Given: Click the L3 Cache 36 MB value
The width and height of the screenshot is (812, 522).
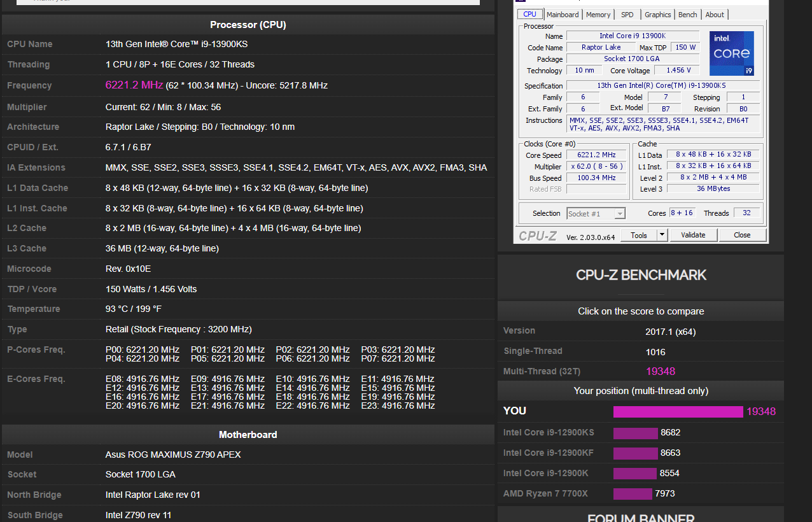Looking at the screenshot, I should [162, 248].
